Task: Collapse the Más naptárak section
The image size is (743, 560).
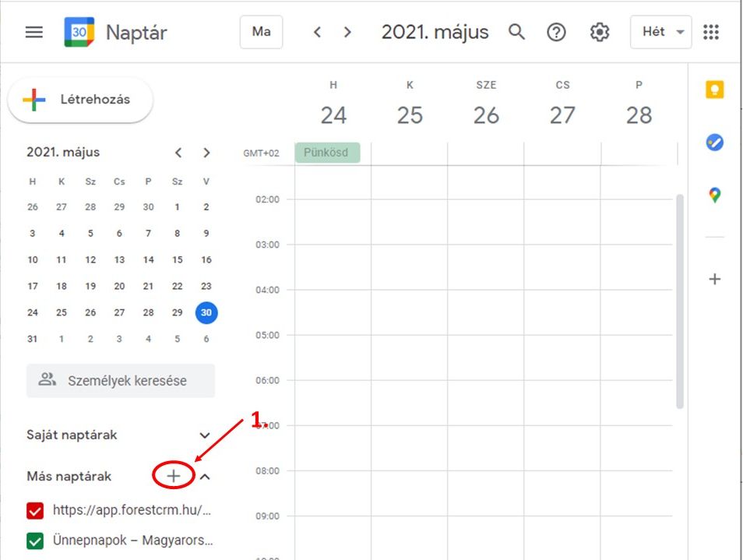Action: pos(205,476)
